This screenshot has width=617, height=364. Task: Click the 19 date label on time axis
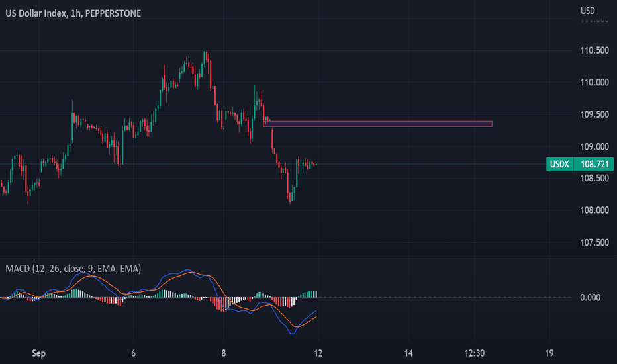tap(549, 353)
